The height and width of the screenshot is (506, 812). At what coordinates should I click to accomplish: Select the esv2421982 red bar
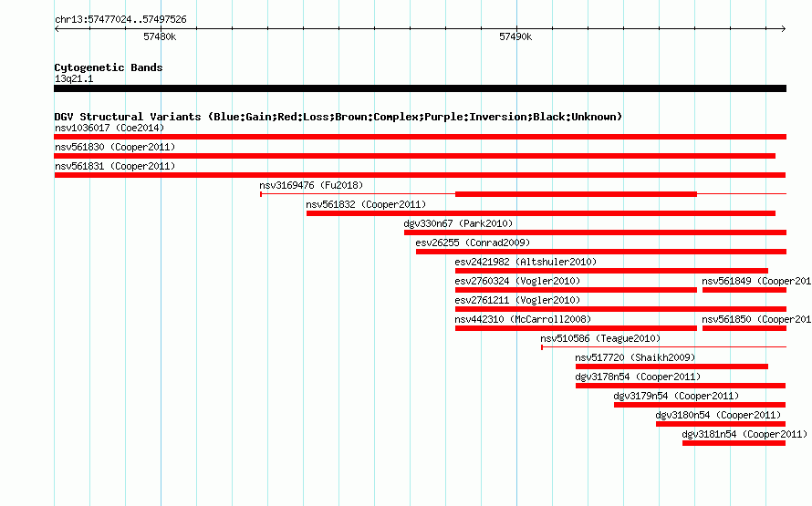pyautogui.click(x=611, y=271)
